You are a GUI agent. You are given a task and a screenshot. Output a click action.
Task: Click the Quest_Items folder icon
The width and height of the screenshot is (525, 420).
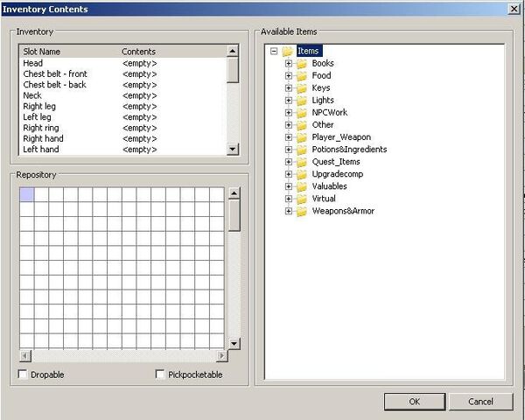coord(302,162)
